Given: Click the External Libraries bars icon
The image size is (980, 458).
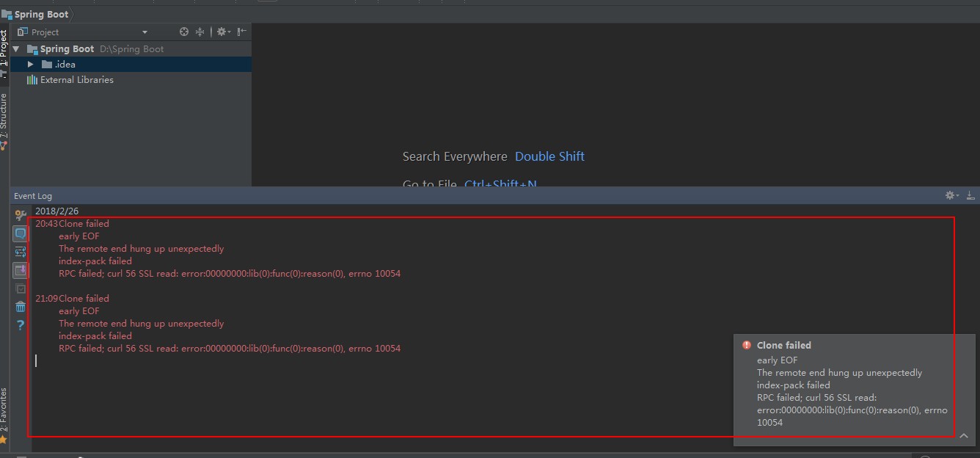Looking at the screenshot, I should coord(32,79).
